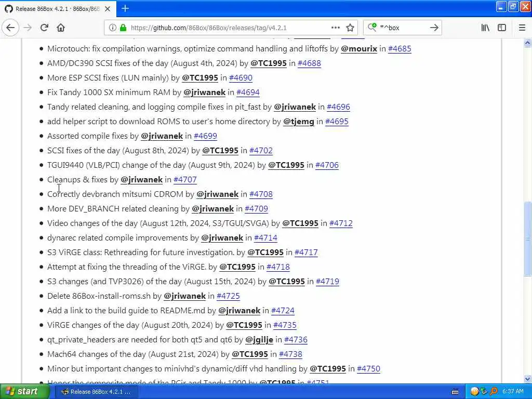Click the 6:37 AM system clock
The height and width of the screenshot is (399, 532).
click(513, 392)
